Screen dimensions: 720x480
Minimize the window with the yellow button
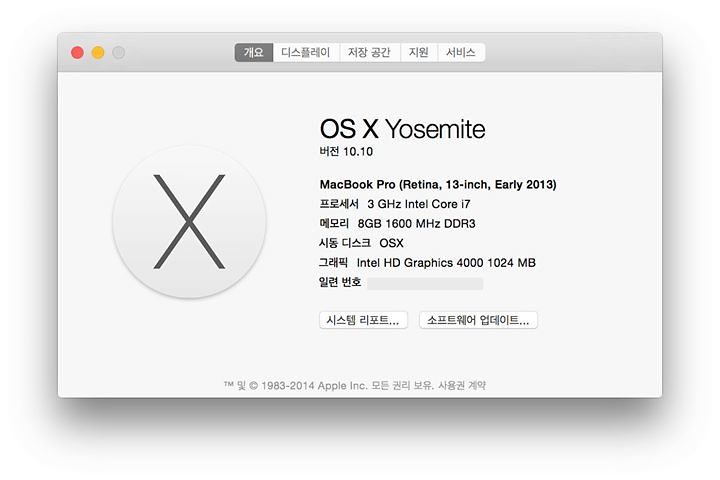click(98, 53)
